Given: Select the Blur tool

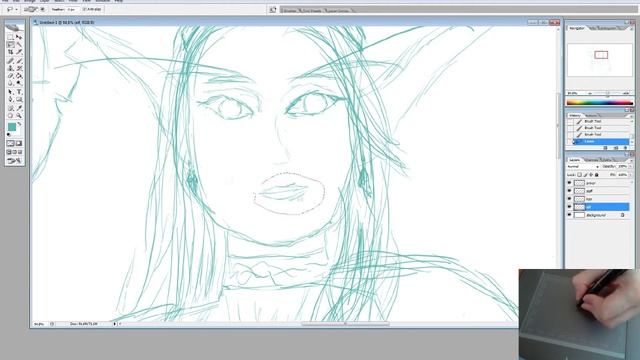Looking at the screenshot, I should [11, 84].
